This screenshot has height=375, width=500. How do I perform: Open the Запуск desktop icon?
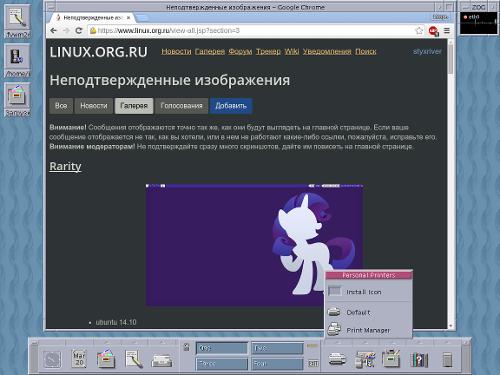pyautogui.click(x=17, y=100)
